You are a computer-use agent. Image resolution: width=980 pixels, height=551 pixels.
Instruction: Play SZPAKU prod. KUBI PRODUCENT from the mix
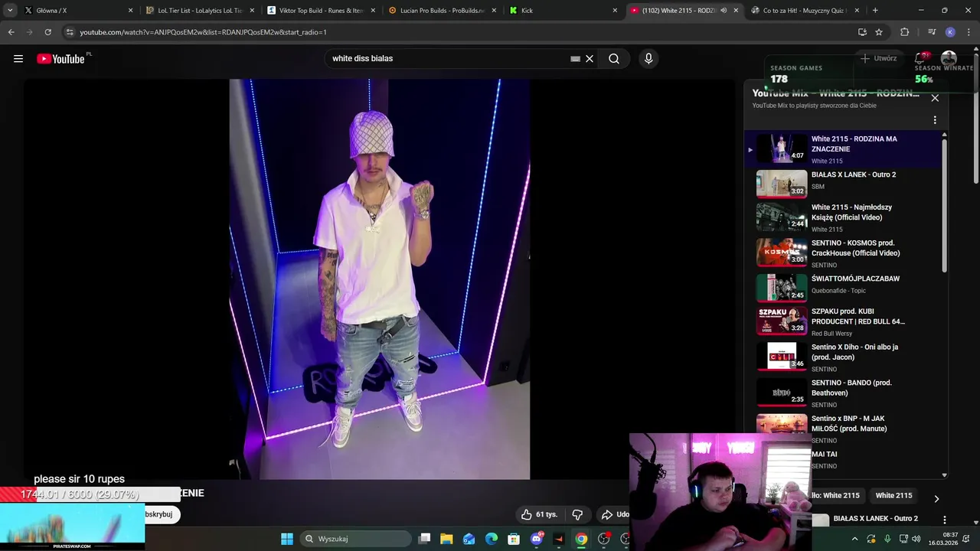tap(845, 322)
